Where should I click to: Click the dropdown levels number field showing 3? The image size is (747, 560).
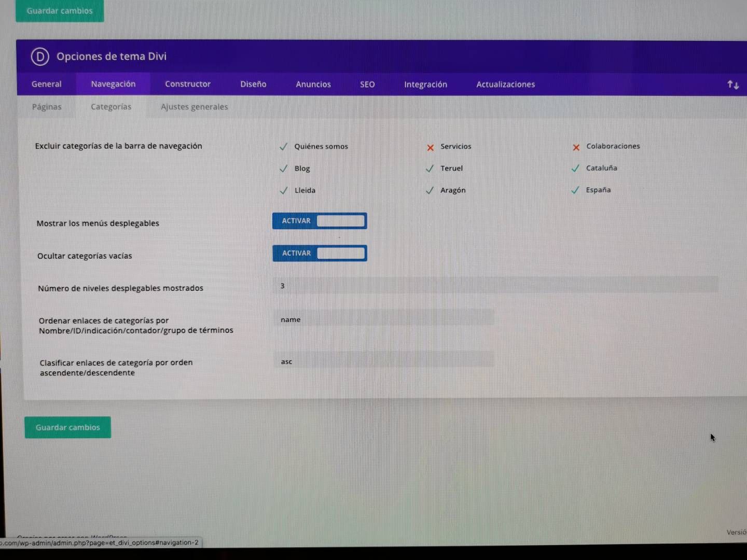(x=495, y=285)
